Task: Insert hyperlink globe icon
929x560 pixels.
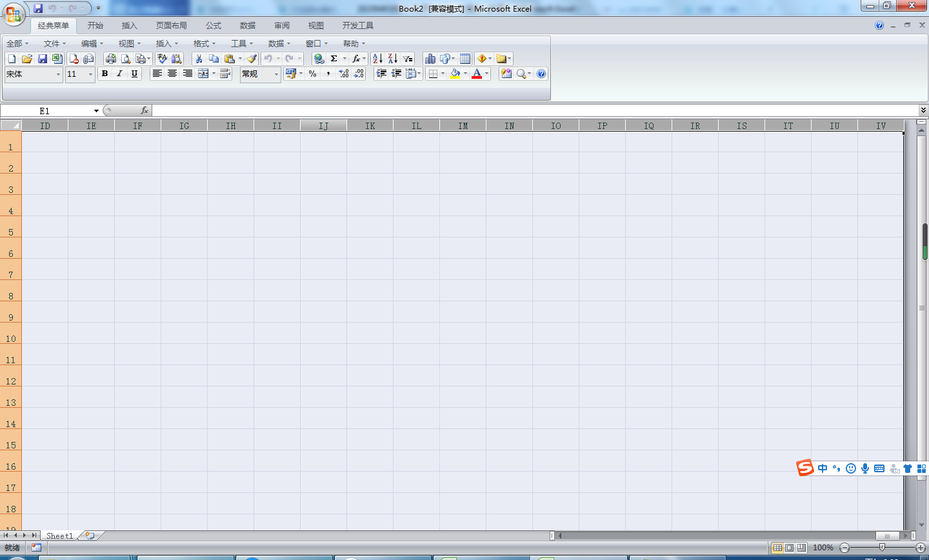Action: [x=319, y=59]
